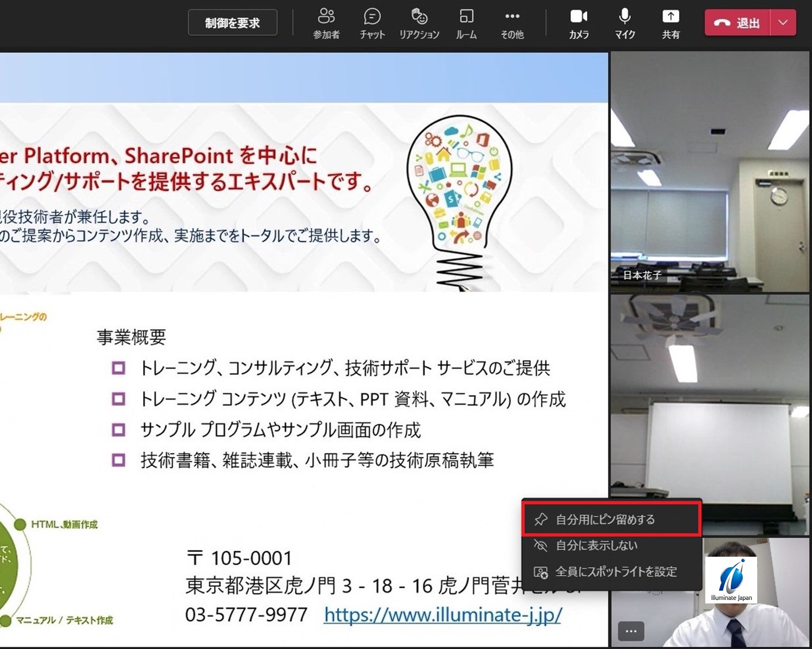Viewport: 812px width, 649px height.
Task: Click the Illuminate Japan logo on self video
Action: (x=731, y=580)
